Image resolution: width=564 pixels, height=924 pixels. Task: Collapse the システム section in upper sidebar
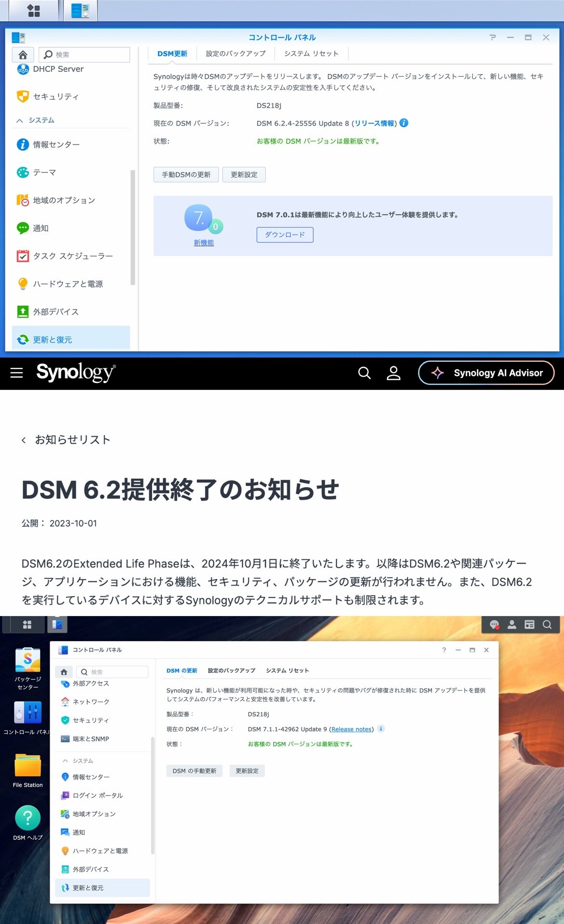(20, 120)
